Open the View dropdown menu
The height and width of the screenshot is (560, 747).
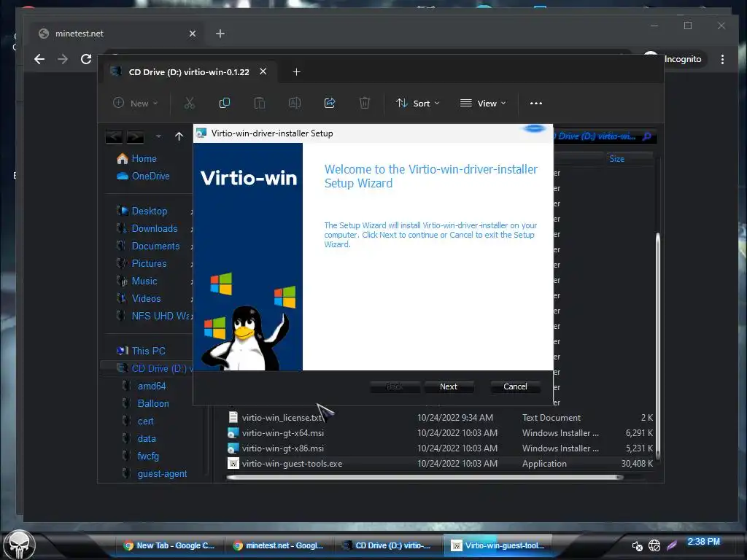[x=483, y=103]
